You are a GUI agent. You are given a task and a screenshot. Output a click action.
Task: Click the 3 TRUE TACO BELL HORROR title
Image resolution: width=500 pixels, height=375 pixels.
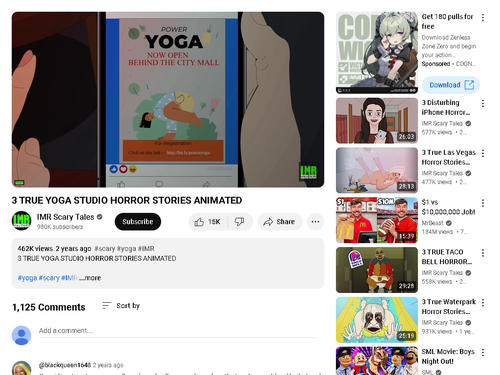click(x=447, y=257)
